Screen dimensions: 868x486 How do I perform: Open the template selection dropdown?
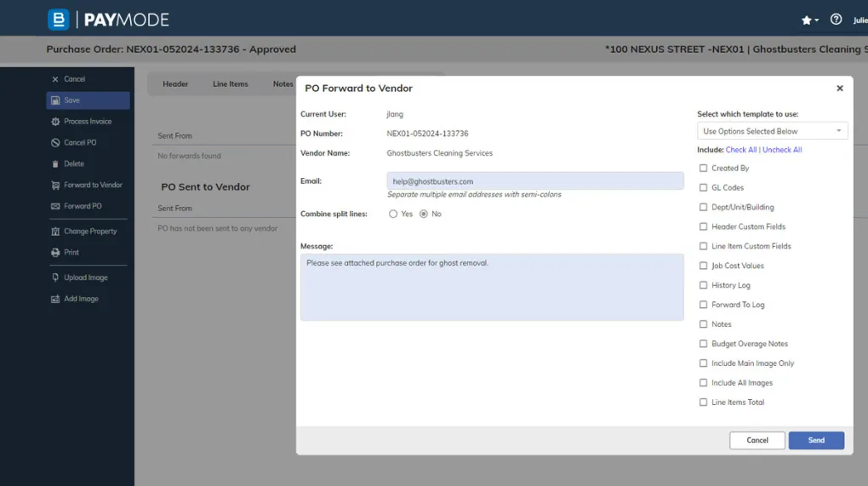(772, 131)
